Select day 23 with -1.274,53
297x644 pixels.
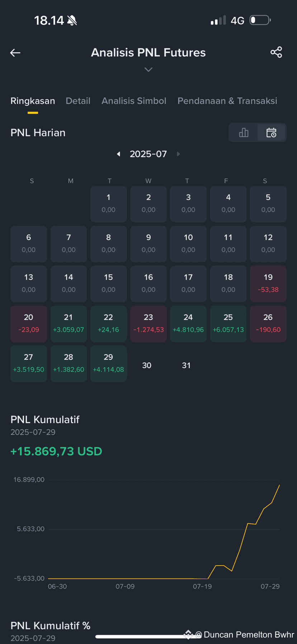148,324
